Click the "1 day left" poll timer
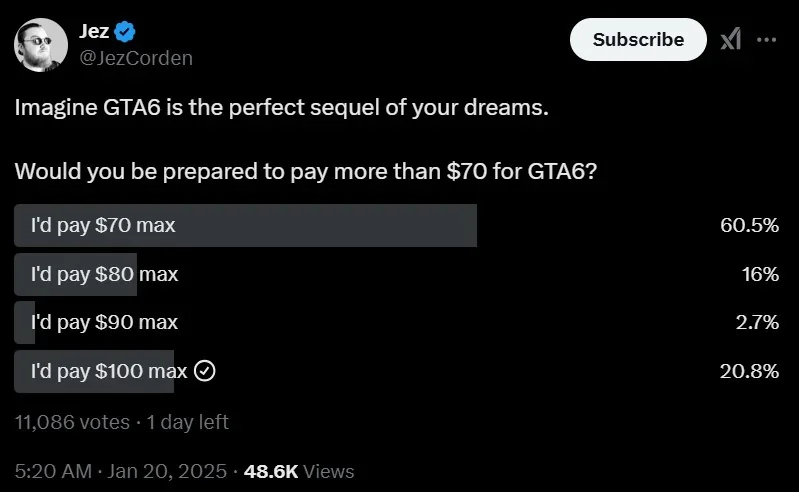 188,422
